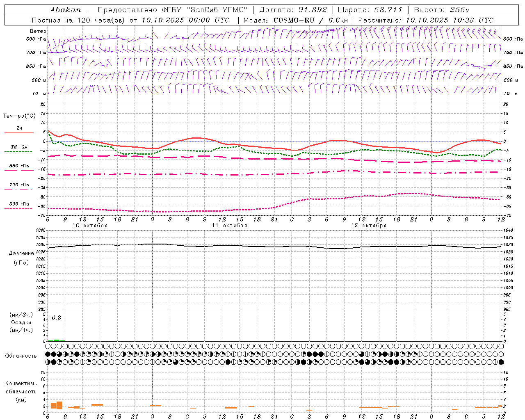525x420 pixels.
Task: Click the Тем-ра(°C) legend heading
Action: 19,116
